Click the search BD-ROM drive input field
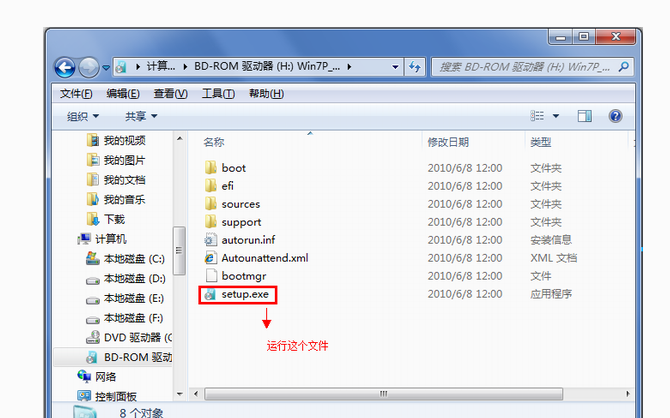The width and height of the screenshot is (670, 418). [x=525, y=67]
